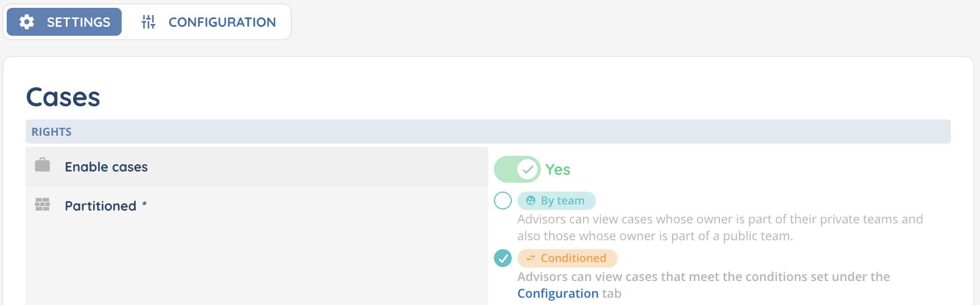Click the brick wall icon beside Partitioned

(42, 204)
